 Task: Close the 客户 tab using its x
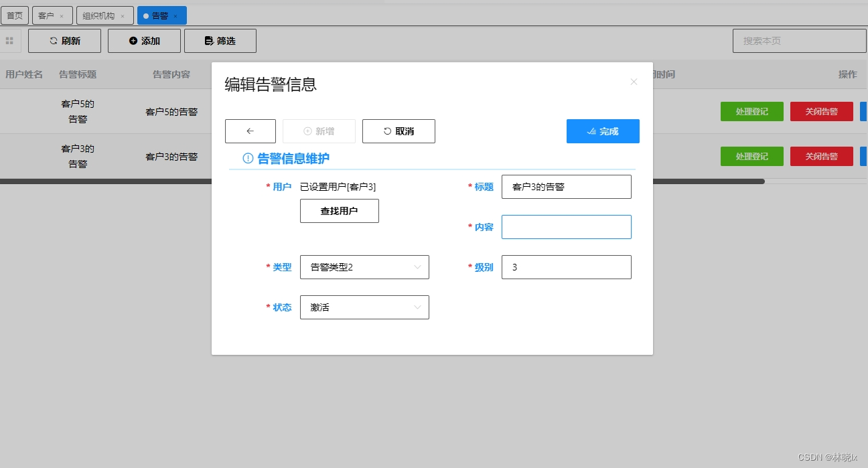tap(62, 15)
